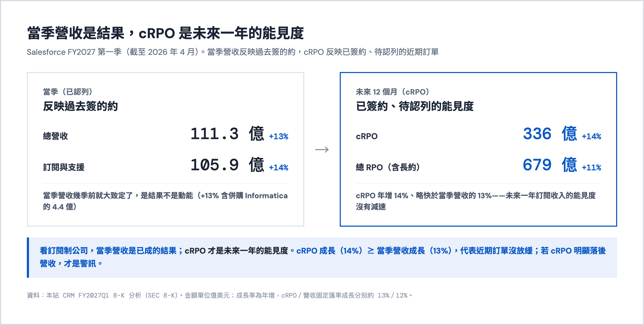
Task: Click the row label 總營收
Action: 56,136
